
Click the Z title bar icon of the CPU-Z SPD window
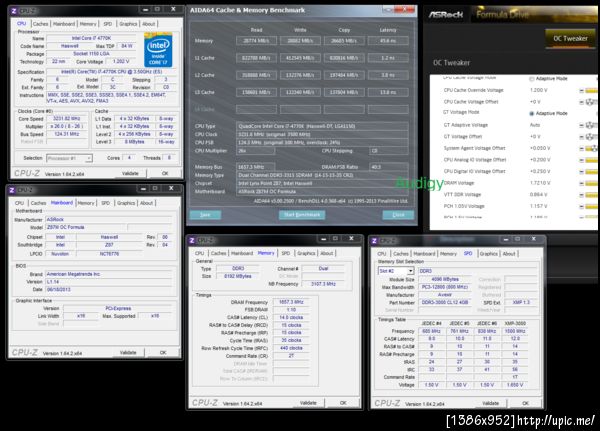point(375,241)
